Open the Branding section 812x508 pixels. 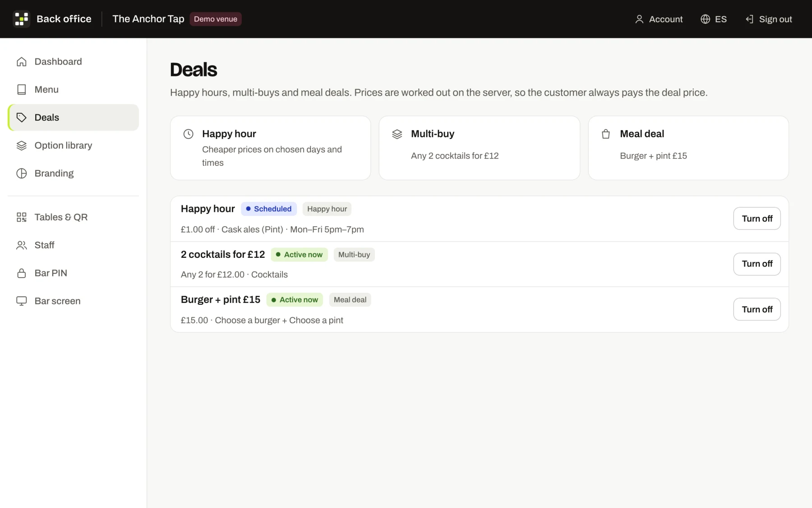(73, 174)
